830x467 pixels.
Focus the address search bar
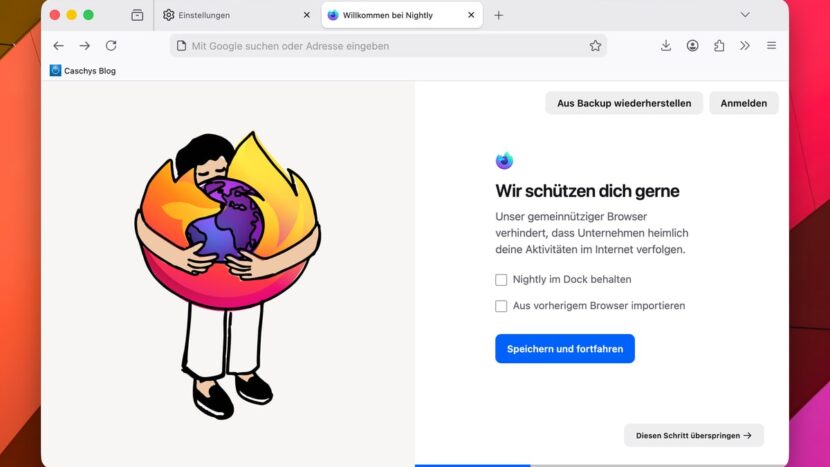[388, 46]
